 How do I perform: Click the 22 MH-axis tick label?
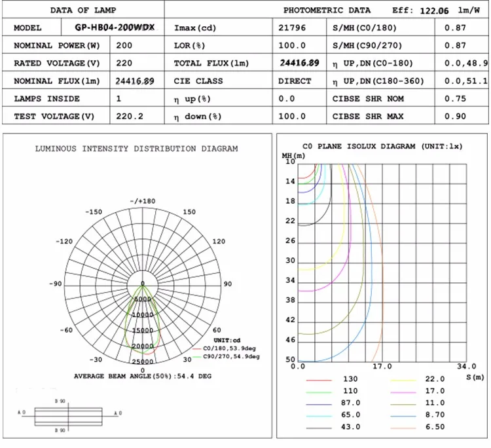coord(290,221)
